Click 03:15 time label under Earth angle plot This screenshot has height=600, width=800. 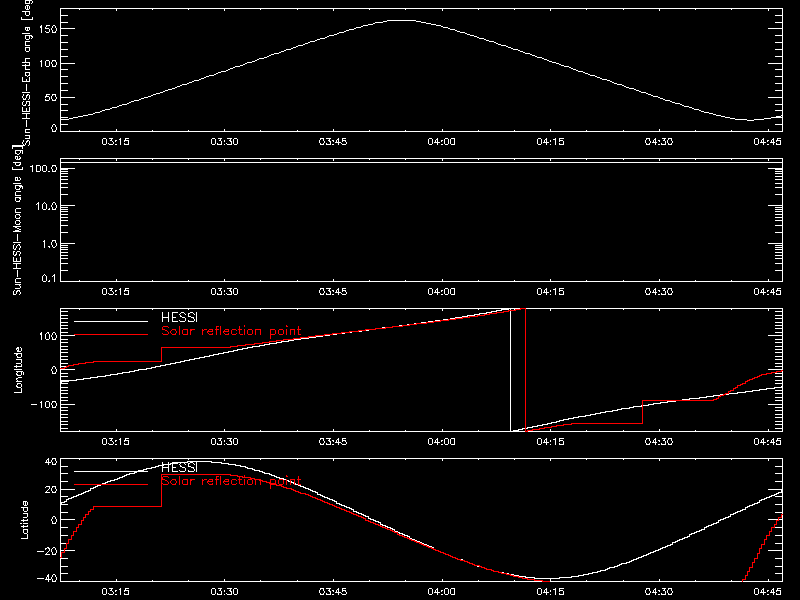pos(115,142)
